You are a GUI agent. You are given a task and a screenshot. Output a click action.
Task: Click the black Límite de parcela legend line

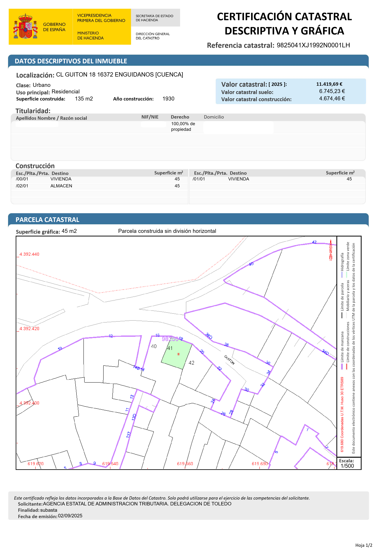click(342, 315)
